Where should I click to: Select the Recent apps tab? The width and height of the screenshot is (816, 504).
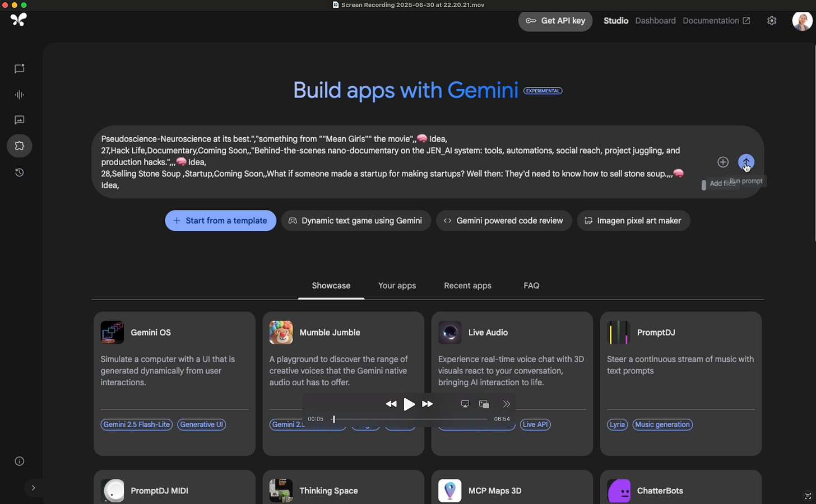pos(467,286)
